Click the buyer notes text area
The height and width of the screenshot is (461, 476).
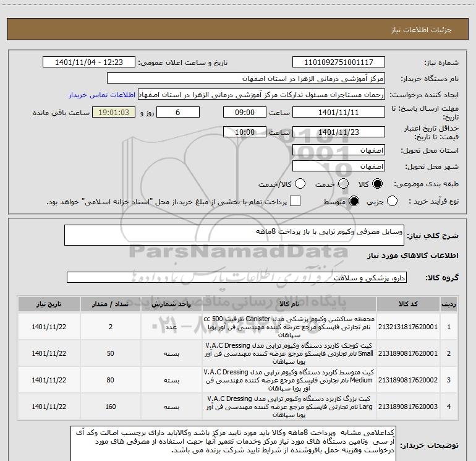233,444
